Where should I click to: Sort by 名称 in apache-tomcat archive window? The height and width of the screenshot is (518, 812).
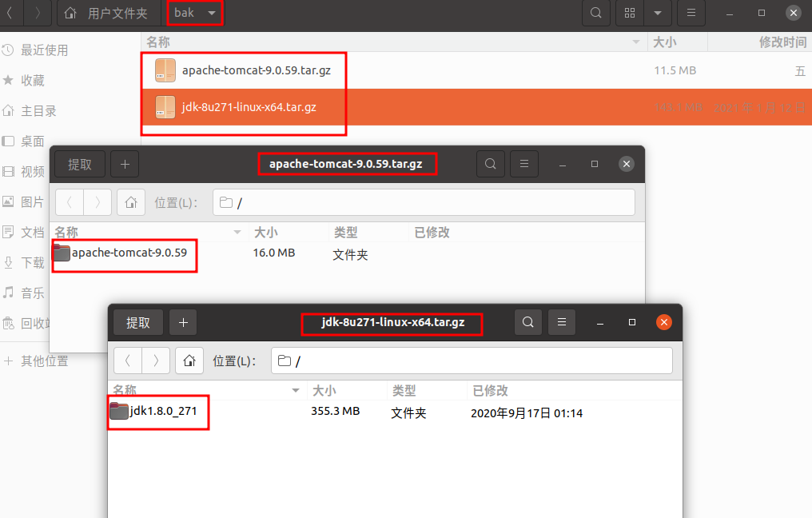tap(149, 232)
